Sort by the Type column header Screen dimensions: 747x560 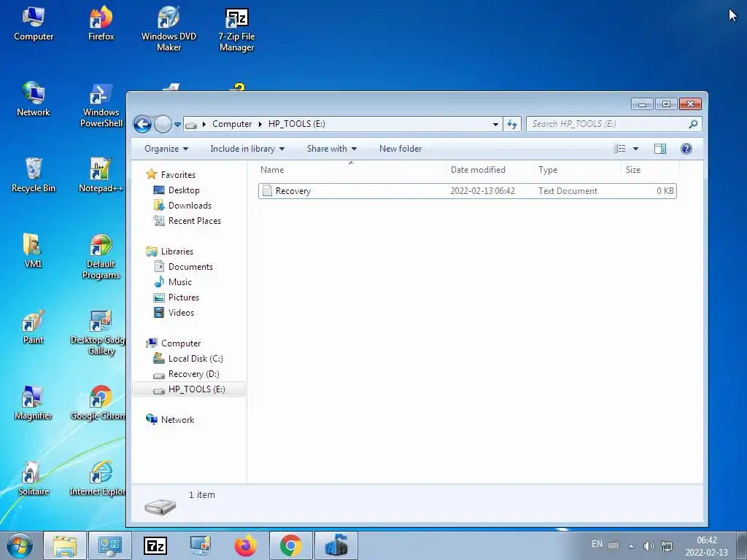click(x=578, y=169)
